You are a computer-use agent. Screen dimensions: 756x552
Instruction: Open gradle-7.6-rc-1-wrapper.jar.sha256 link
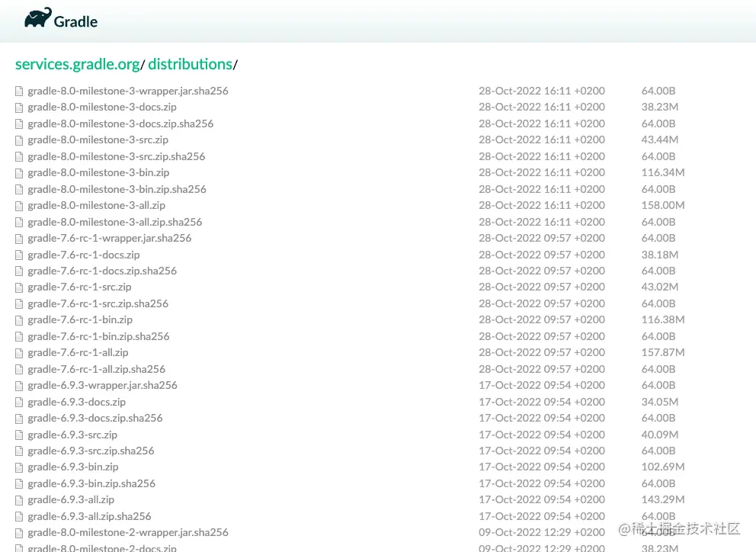[110, 238]
